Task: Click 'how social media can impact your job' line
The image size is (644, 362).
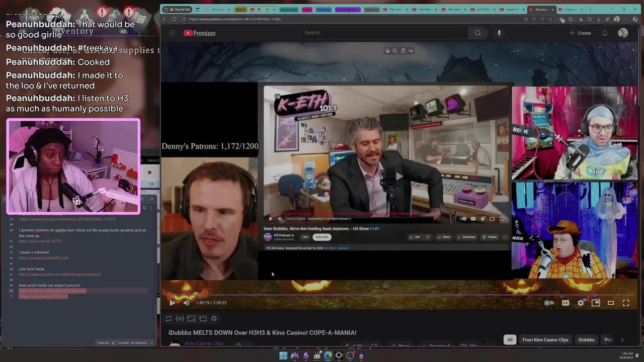Action: tap(49, 286)
